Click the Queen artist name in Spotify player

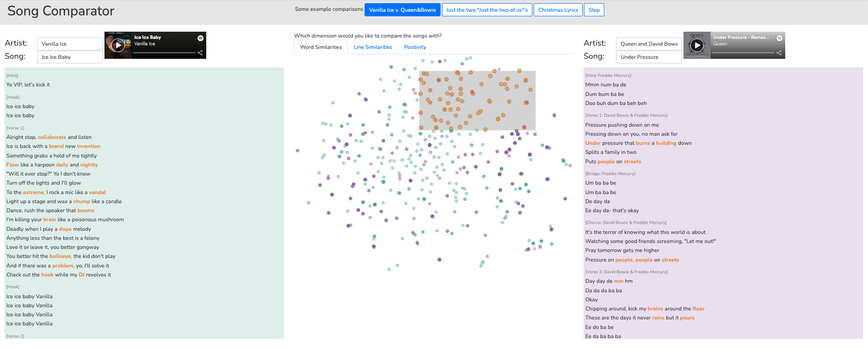point(720,44)
